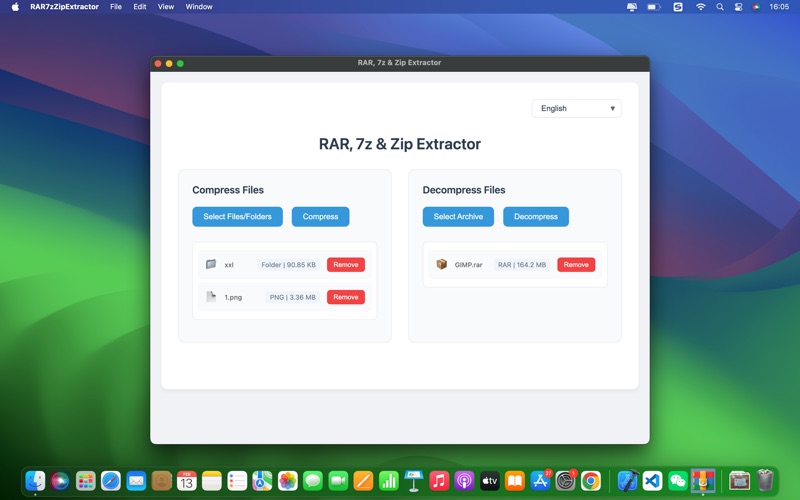Click the Compress button
Screen dimensions: 800x500
pyautogui.click(x=320, y=216)
